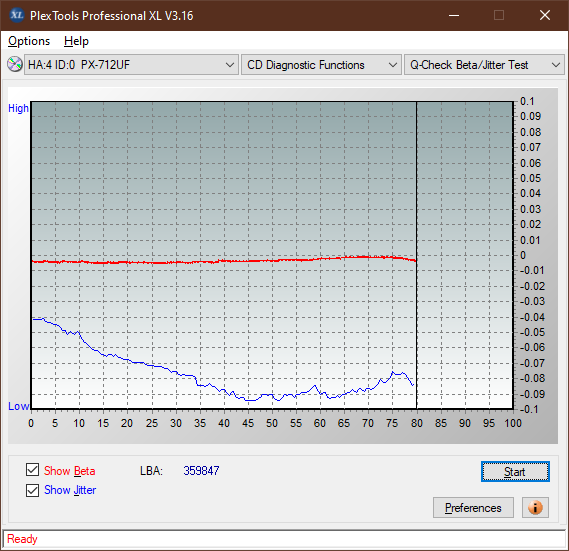Open the Help menu
The width and height of the screenshot is (569, 551).
76,41
